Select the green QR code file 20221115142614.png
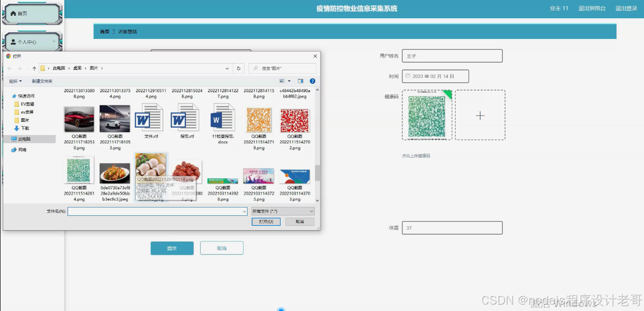 click(x=79, y=170)
